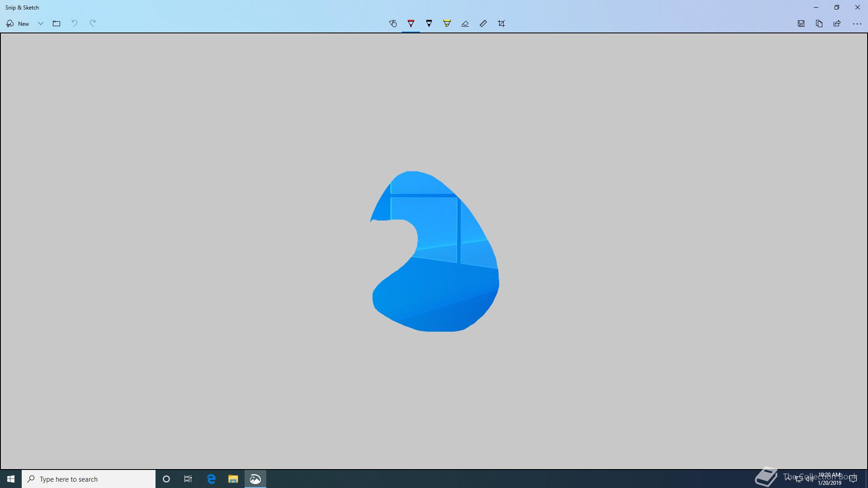
Task: Select the black Pencil tool
Action: 429,23
